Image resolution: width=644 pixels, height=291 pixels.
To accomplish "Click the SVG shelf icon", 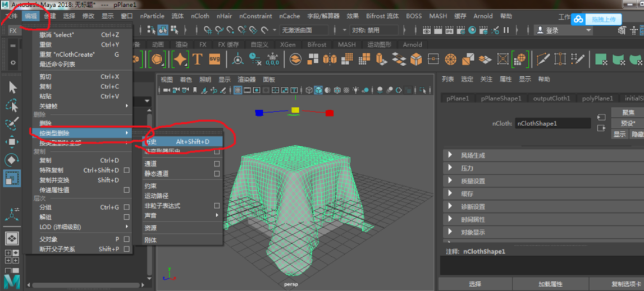I will [x=215, y=59].
